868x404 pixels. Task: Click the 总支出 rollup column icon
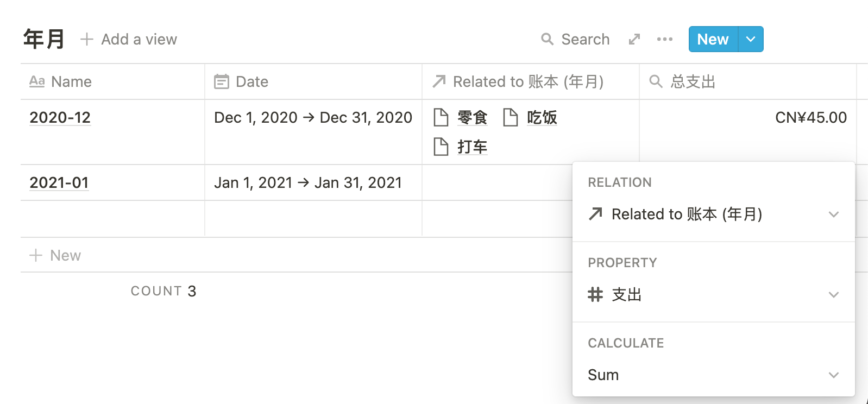click(656, 81)
